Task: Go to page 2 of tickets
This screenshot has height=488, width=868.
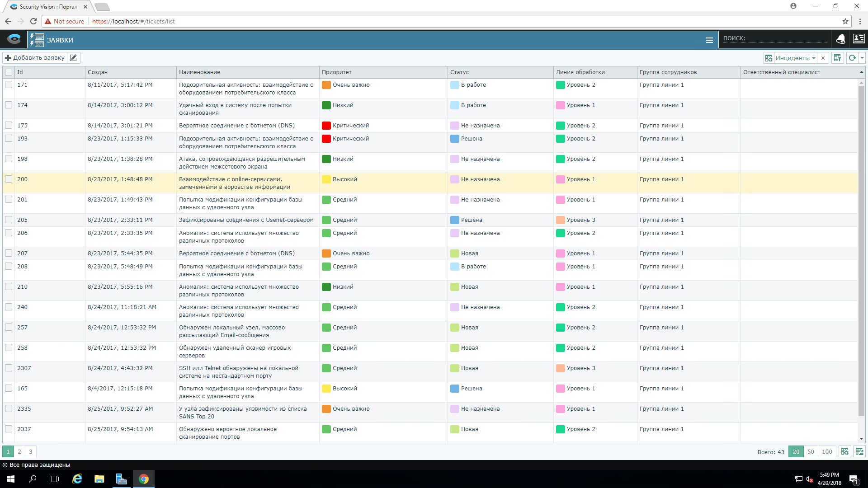Action: 19,451
